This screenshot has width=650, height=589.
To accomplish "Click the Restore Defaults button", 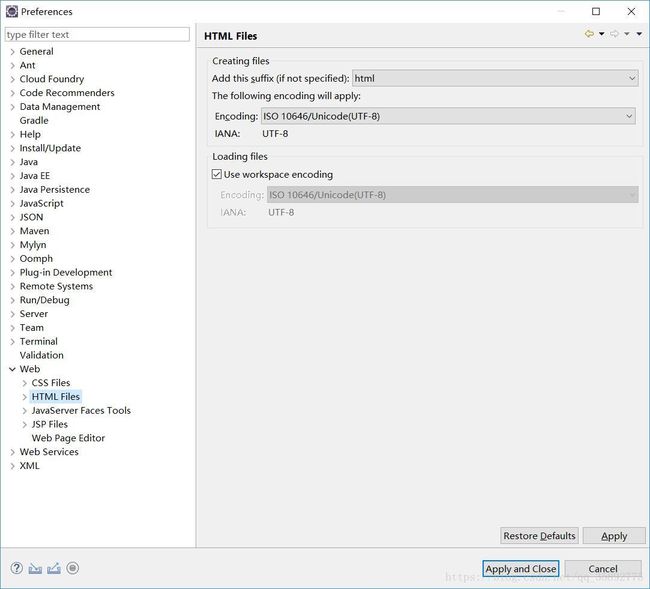I will 539,536.
